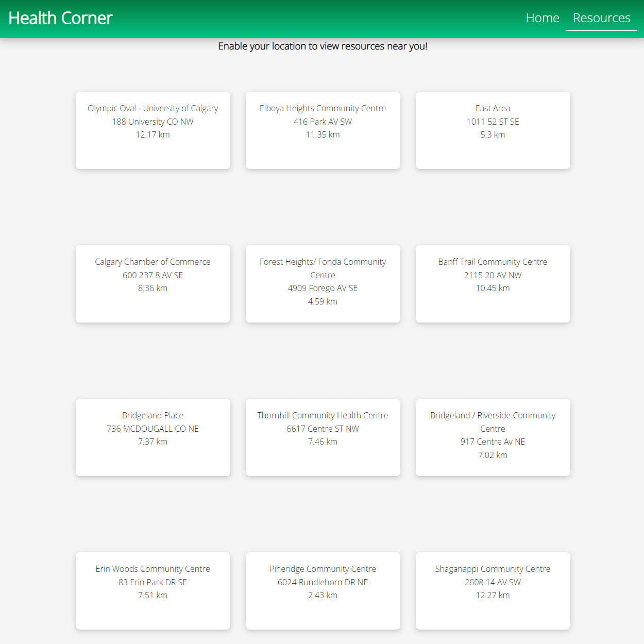This screenshot has width=644, height=644.
Task: Open the Calgary Chamber of Commerce card
Action: (152, 283)
